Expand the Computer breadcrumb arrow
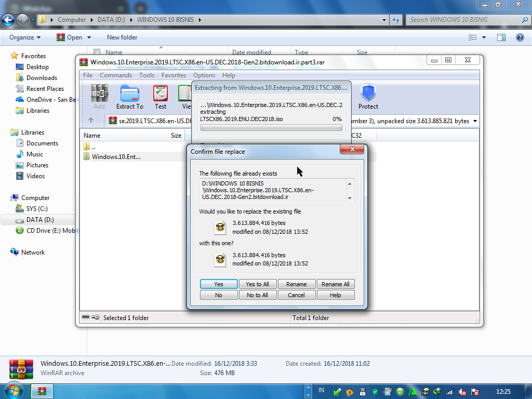 point(92,20)
